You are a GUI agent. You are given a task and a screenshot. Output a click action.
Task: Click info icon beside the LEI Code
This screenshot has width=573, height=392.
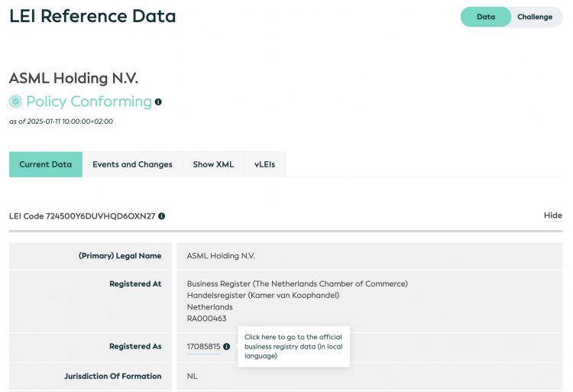pos(162,216)
